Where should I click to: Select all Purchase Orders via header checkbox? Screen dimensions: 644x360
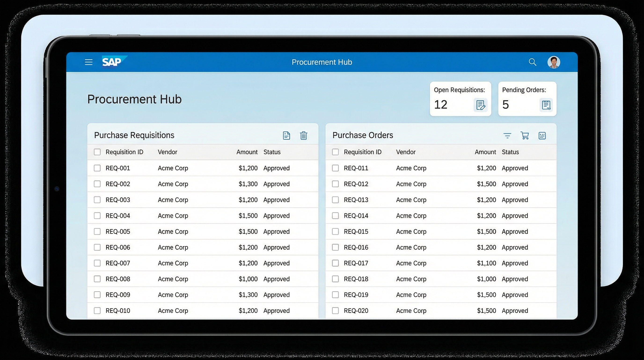pos(335,152)
